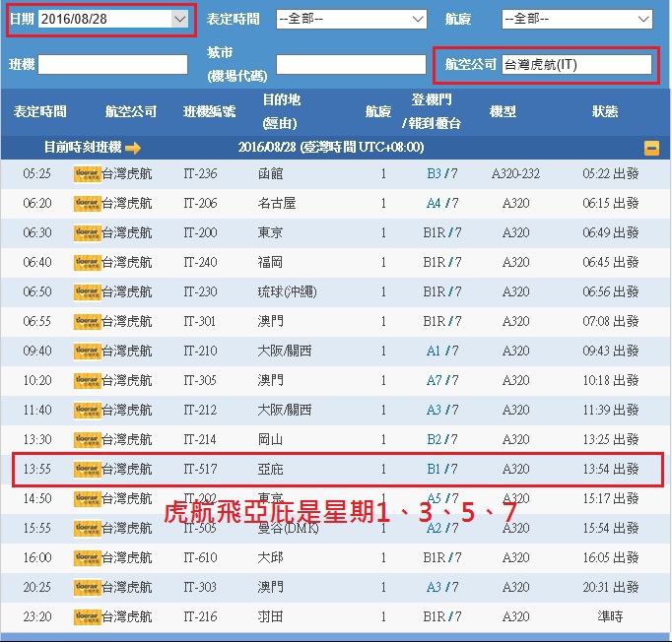Select destination 名古屋 in the table
Screen dimensions: 672x642
coord(277,204)
